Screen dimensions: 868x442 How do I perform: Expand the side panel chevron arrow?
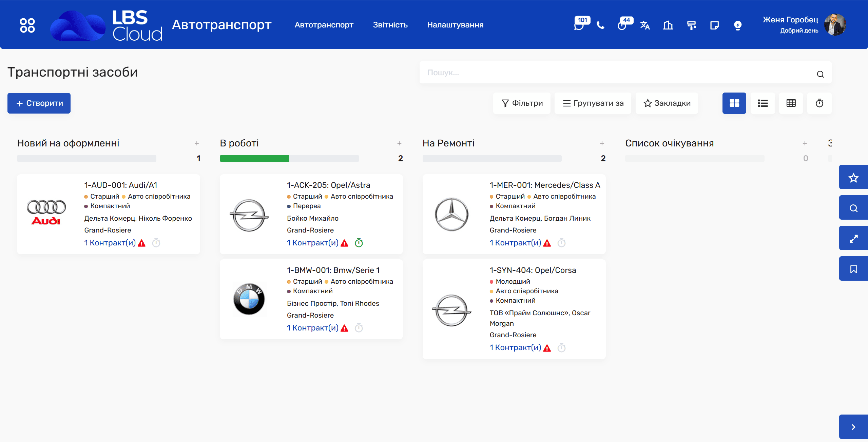tap(853, 427)
